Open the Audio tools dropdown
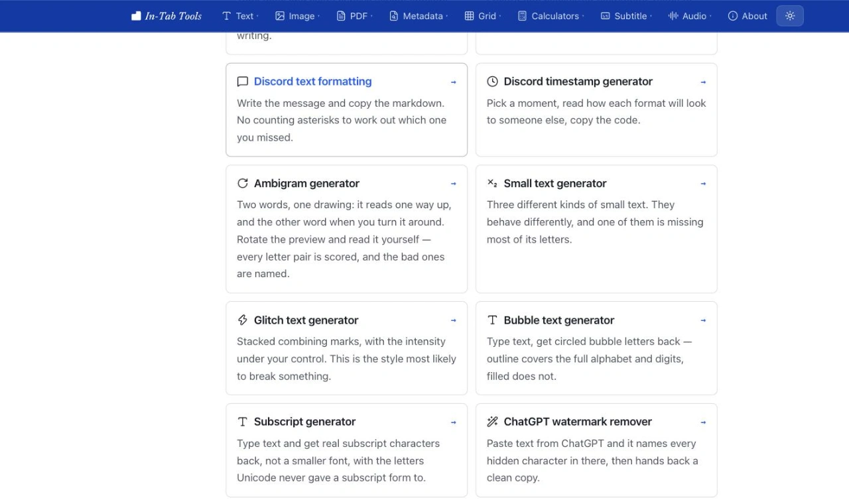849x504 pixels. [690, 16]
